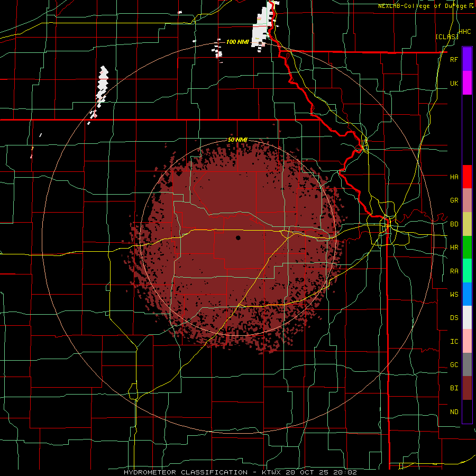Screen dimensions: 476x476
Task: Click the UK magenta legend swatch
Action: tap(467, 83)
